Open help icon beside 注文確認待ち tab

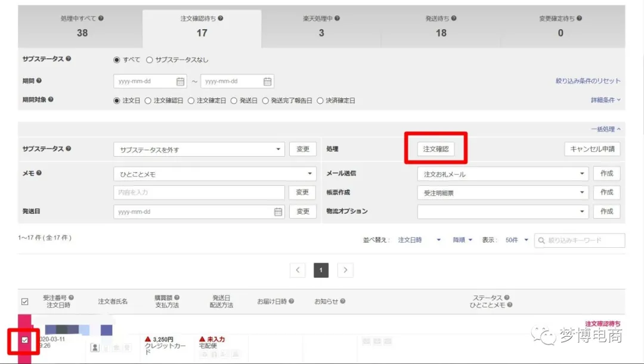221,18
